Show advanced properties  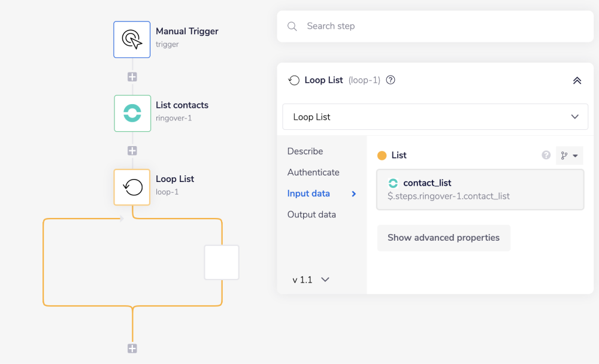coord(443,238)
